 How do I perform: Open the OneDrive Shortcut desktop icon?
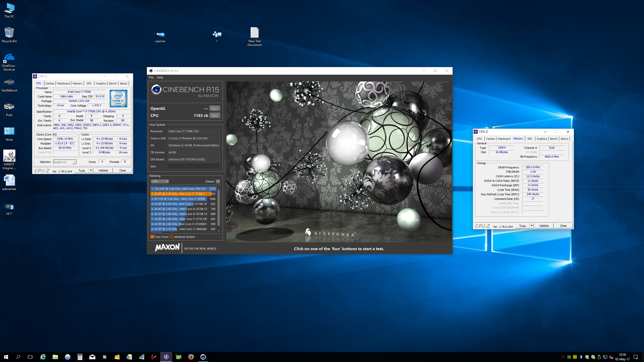[x=9, y=62]
